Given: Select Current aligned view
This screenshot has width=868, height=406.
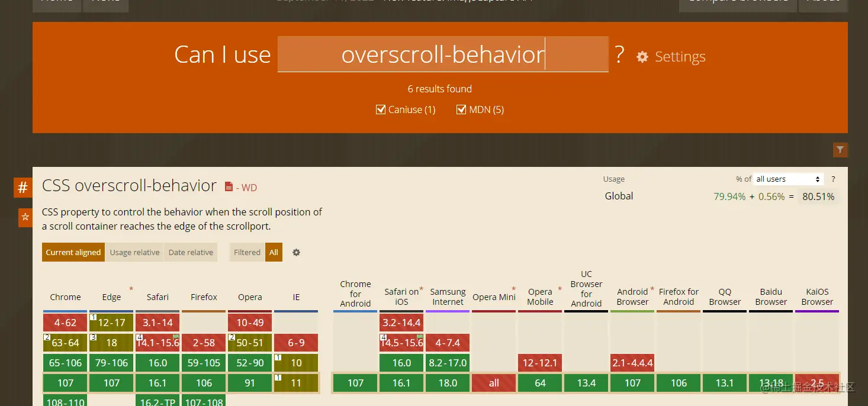Looking at the screenshot, I should (73, 252).
